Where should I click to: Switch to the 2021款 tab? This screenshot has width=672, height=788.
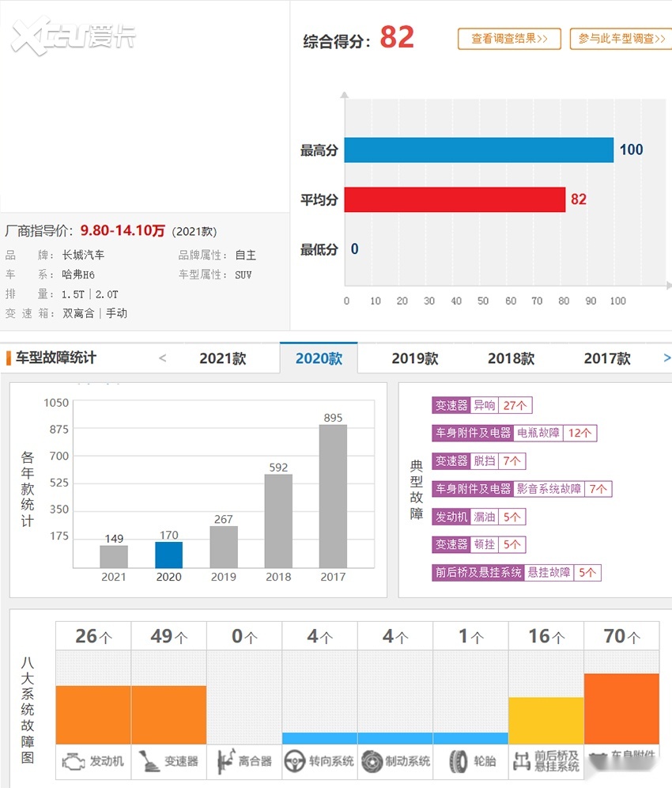tap(222, 358)
